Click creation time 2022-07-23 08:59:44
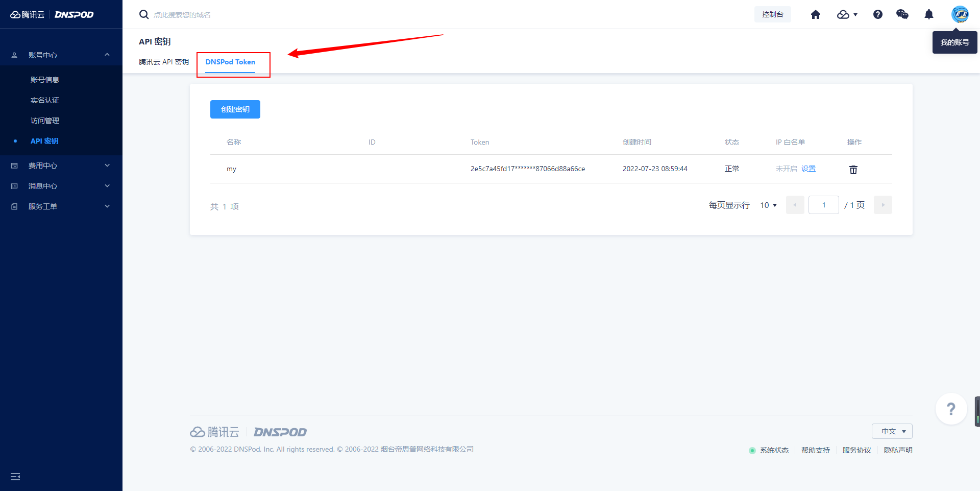Viewport: 980px width, 491px height. pos(655,169)
